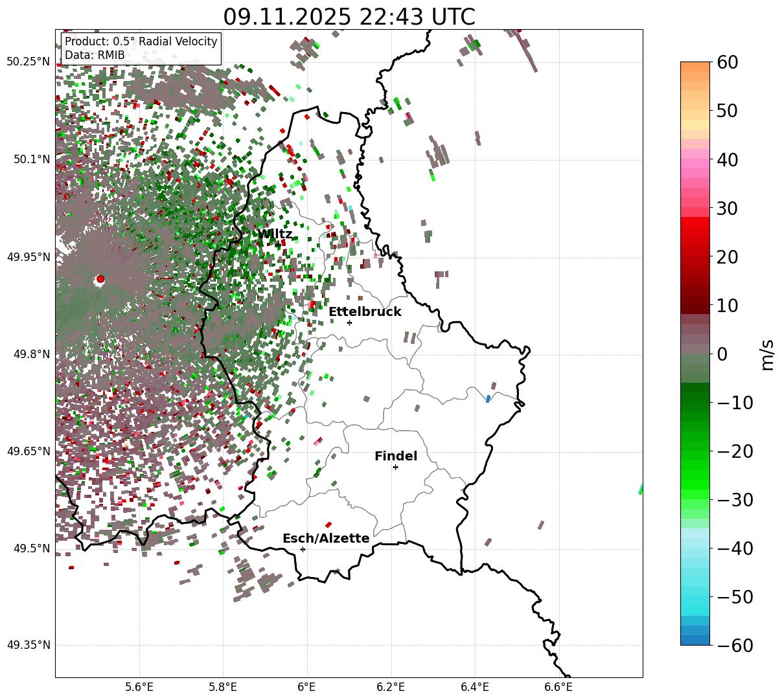Click the orange top band of colorbar
The height and width of the screenshot is (700, 782).
pyautogui.click(x=695, y=67)
